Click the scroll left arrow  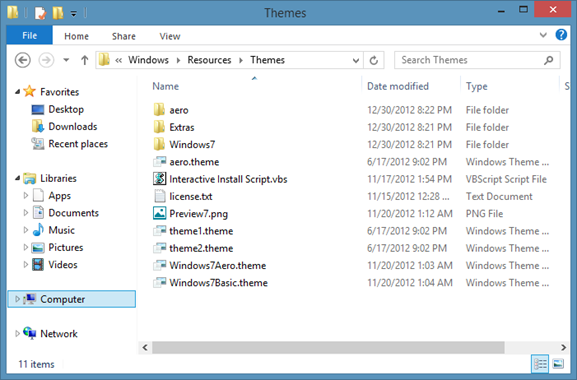tap(145, 347)
